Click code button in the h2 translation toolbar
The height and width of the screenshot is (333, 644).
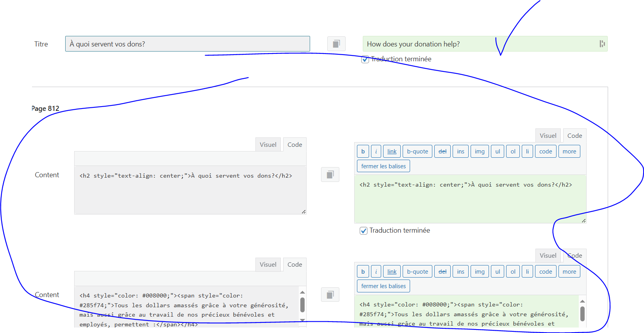pyautogui.click(x=546, y=151)
